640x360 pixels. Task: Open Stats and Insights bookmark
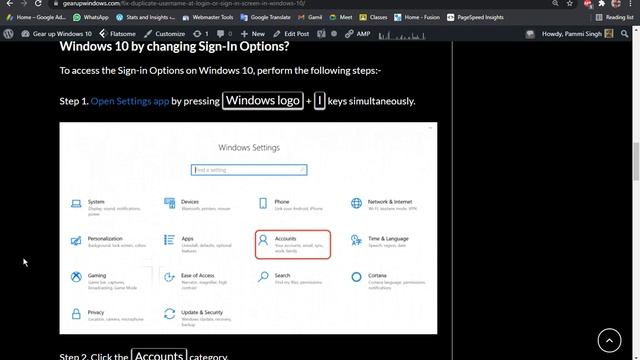click(x=146, y=17)
